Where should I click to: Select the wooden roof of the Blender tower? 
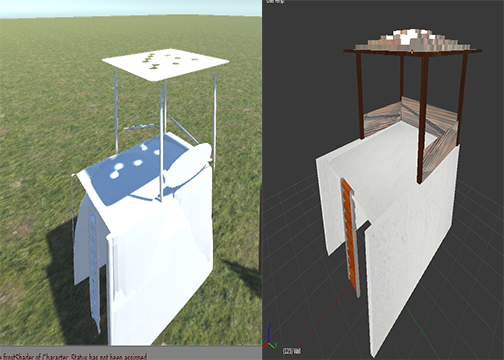(412, 42)
